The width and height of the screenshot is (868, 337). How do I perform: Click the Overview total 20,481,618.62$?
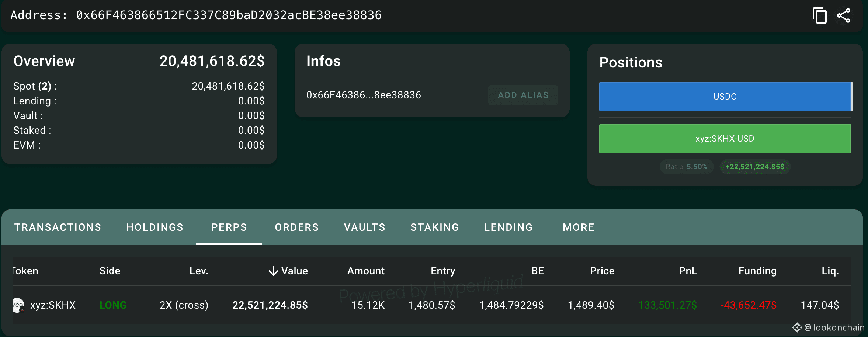[212, 61]
